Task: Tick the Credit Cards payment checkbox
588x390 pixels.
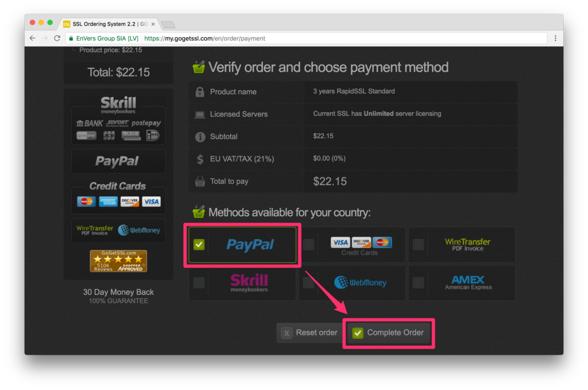Action: pyautogui.click(x=308, y=245)
